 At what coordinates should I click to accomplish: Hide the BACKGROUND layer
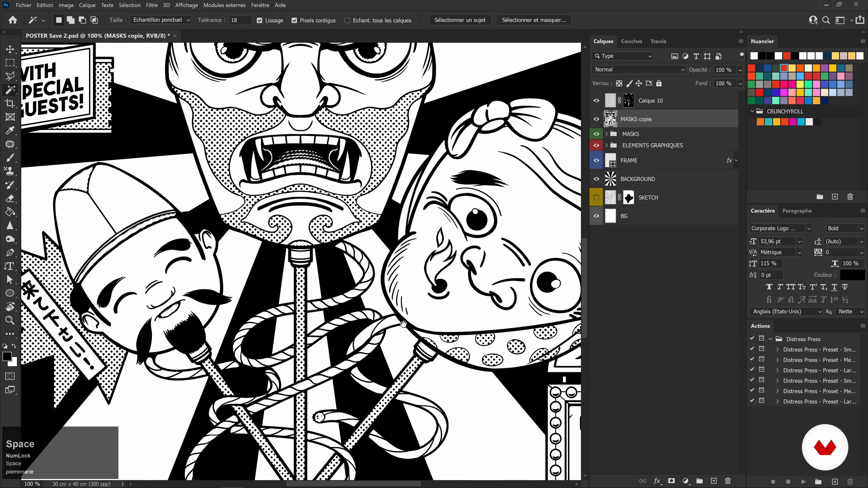point(596,179)
